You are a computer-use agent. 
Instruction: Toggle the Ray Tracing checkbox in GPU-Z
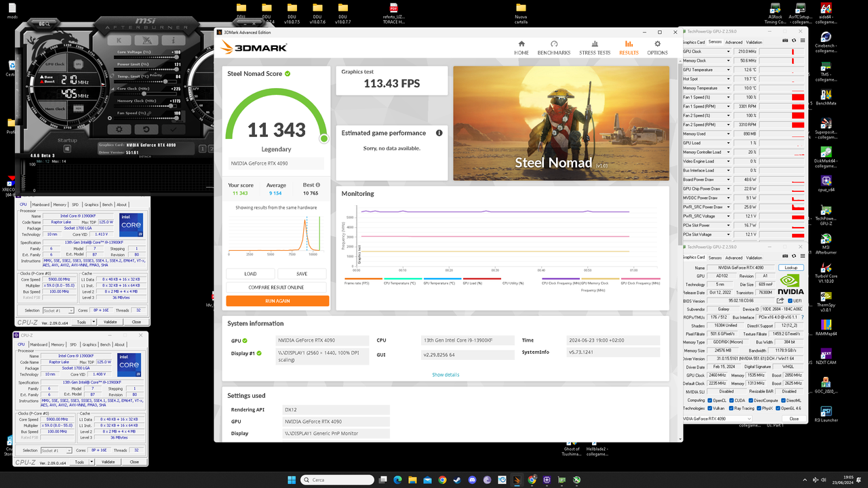click(731, 408)
